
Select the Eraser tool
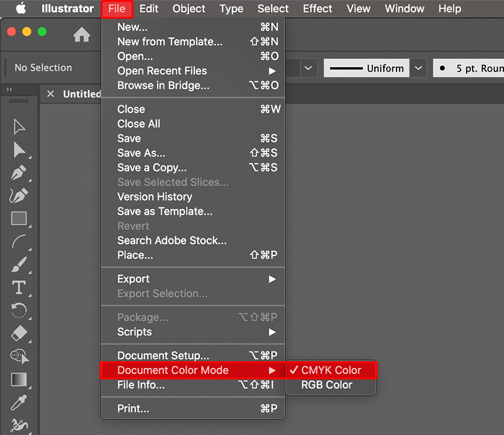point(19,333)
